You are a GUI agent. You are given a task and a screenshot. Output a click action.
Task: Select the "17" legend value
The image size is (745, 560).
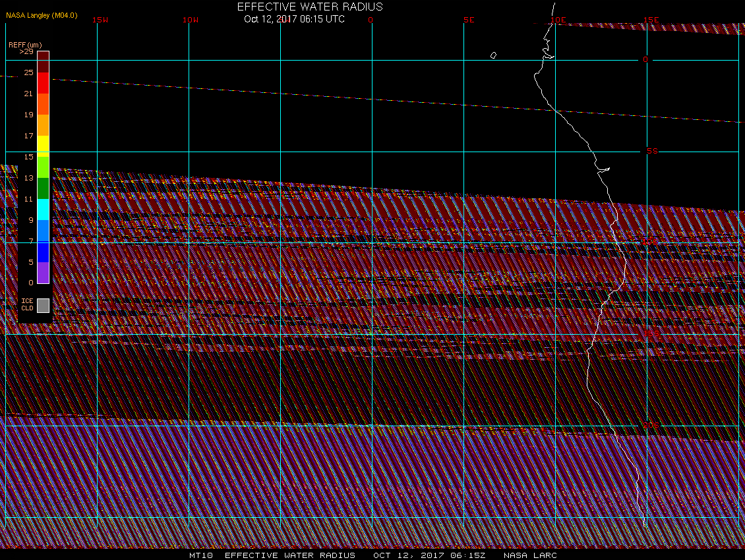pos(29,136)
